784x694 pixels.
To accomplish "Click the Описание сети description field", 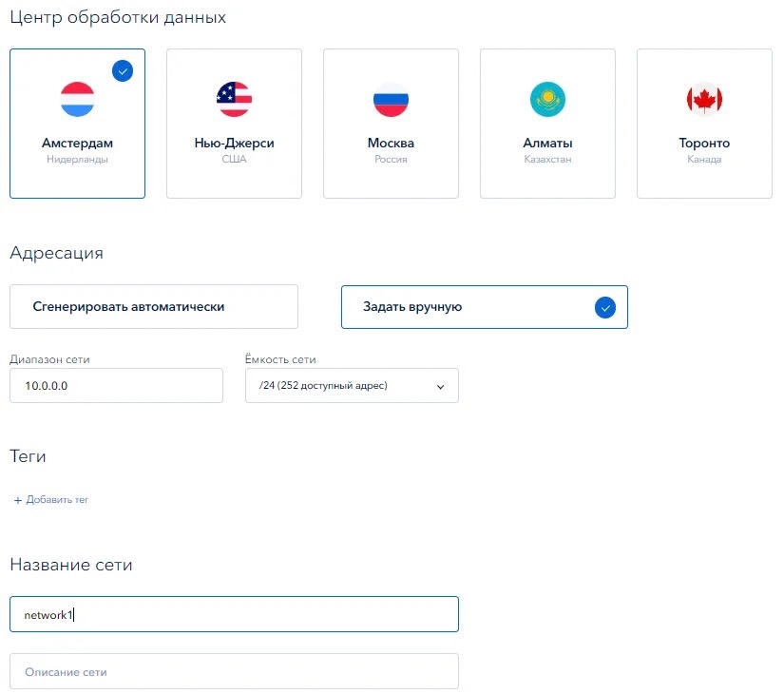I will coord(234,671).
